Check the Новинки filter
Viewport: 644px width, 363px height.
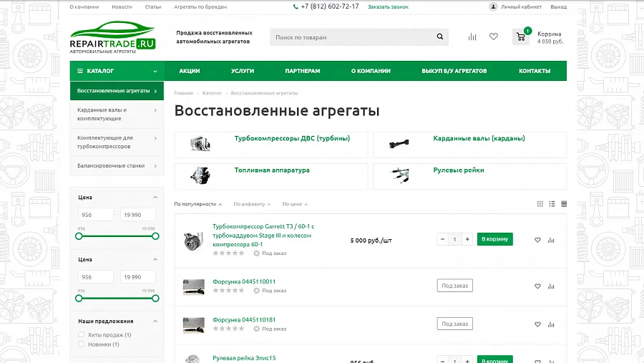82,344
